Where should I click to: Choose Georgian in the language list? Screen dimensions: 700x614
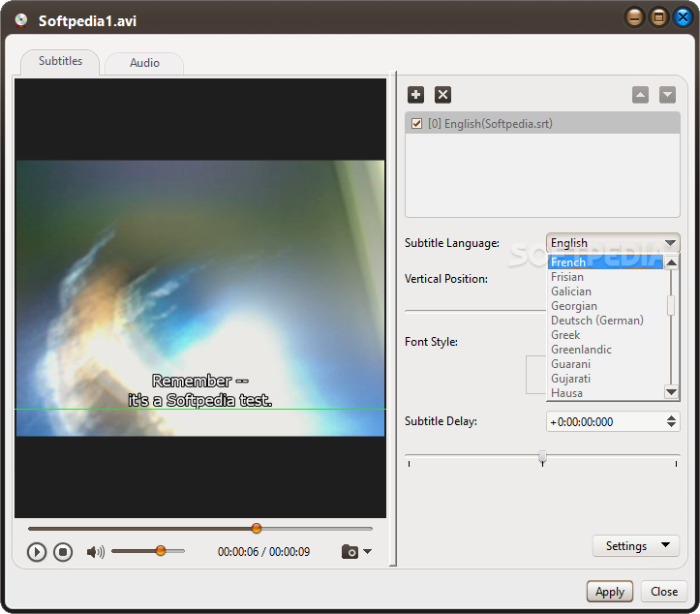pos(605,306)
